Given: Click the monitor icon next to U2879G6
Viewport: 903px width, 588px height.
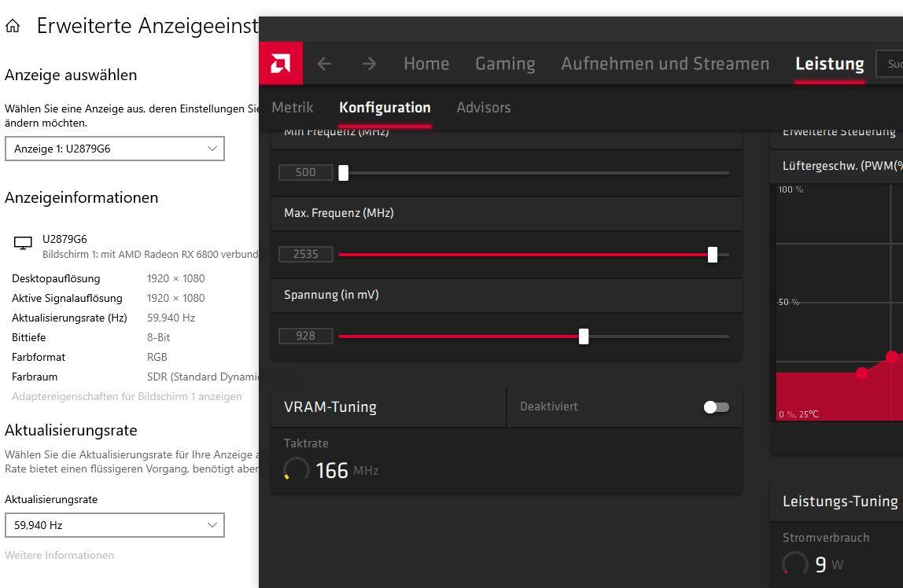Looking at the screenshot, I should 23,244.
